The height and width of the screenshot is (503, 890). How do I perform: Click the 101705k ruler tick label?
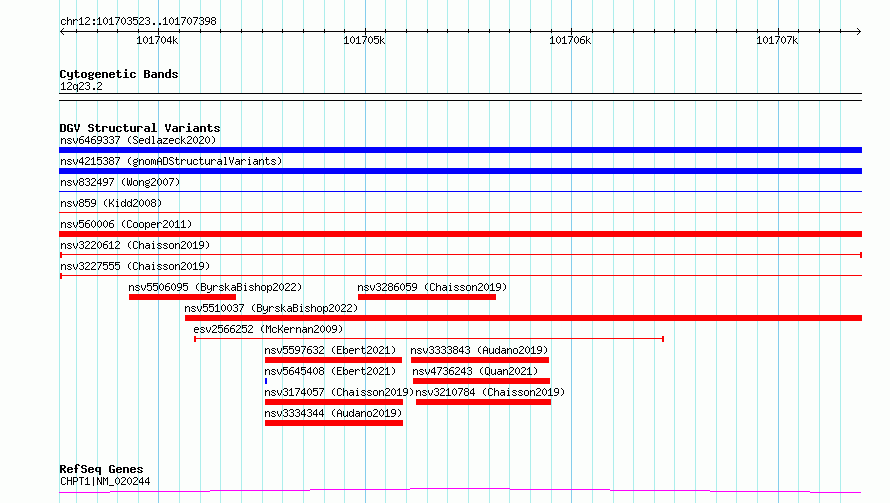(364, 40)
